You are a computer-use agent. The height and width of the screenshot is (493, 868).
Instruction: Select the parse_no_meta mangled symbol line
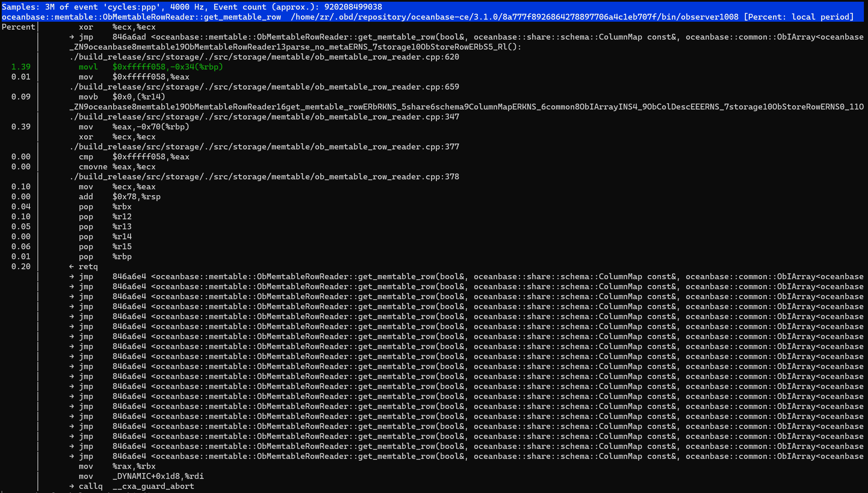point(295,47)
